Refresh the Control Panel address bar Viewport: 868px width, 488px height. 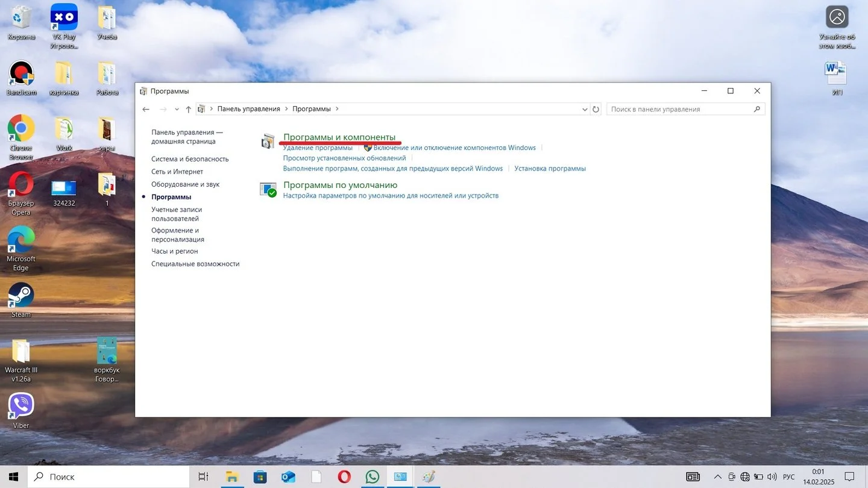tap(596, 109)
